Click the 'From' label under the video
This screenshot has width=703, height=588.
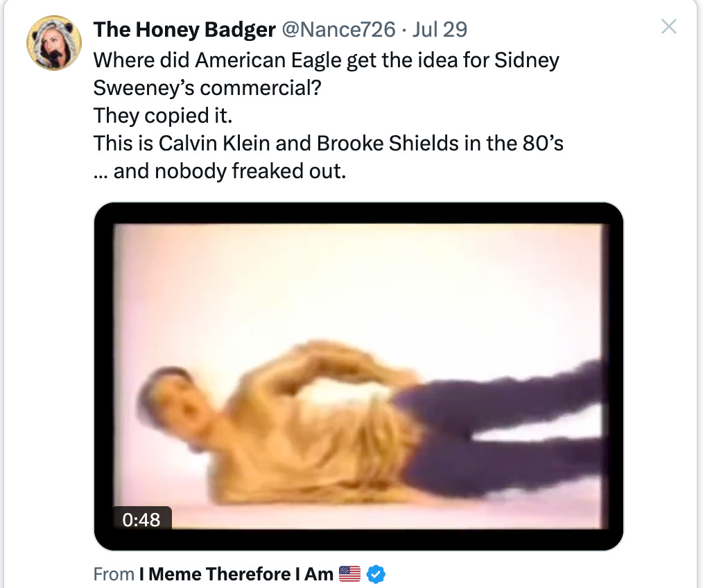tap(114, 574)
